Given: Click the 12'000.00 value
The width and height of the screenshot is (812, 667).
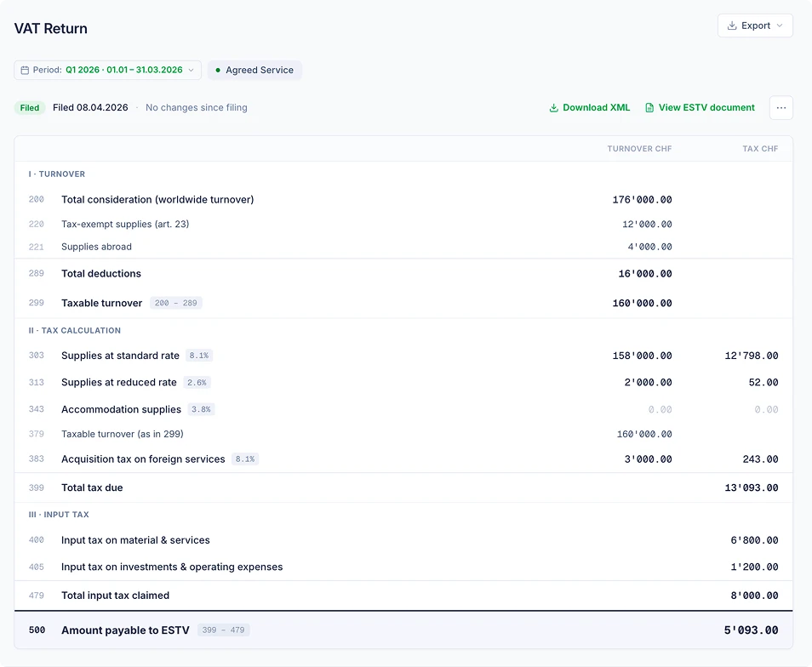Looking at the screenshot, I should tap(647, 224).
